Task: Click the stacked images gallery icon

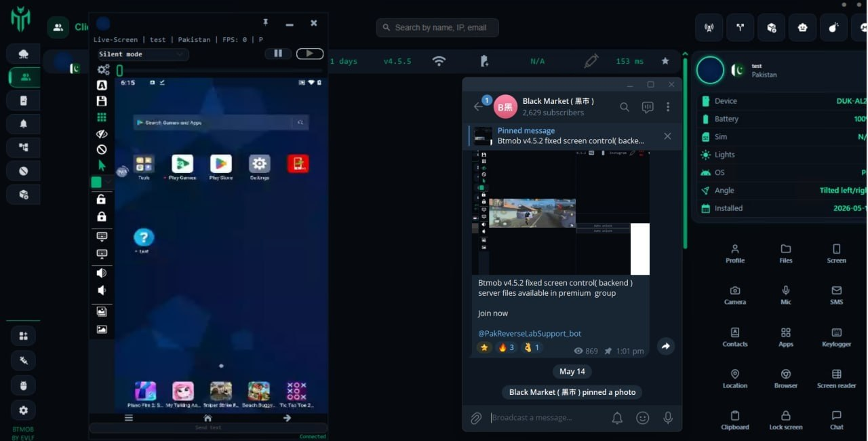Action: click(102, 311)
